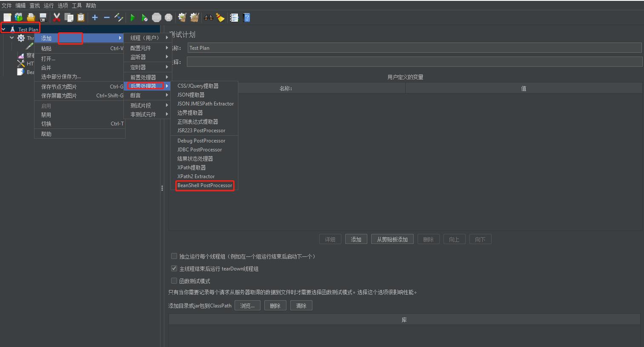Click the blue plus Expand All icon
The width and height of the screenshot is (644, 347).
tap(95, 17)
